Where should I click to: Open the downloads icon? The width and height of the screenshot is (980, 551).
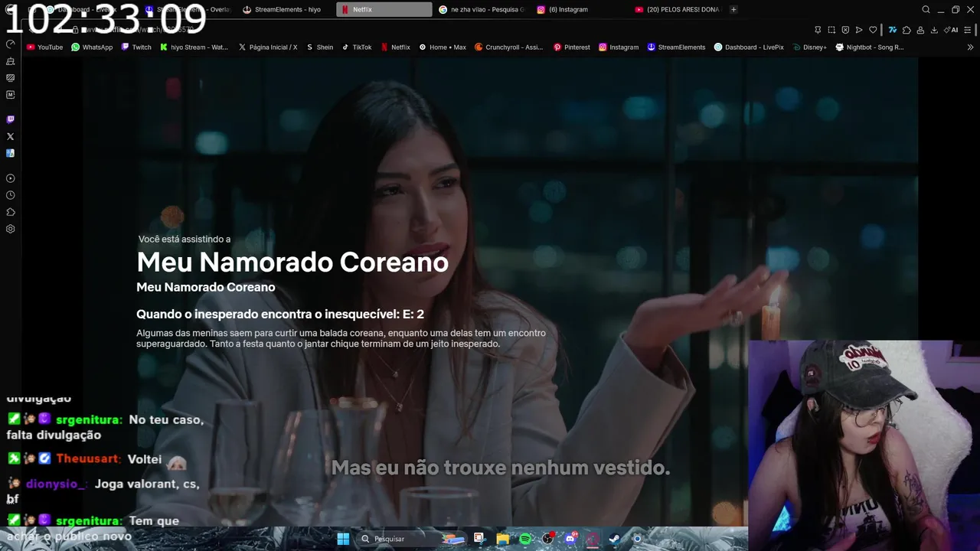click(934, 30)
